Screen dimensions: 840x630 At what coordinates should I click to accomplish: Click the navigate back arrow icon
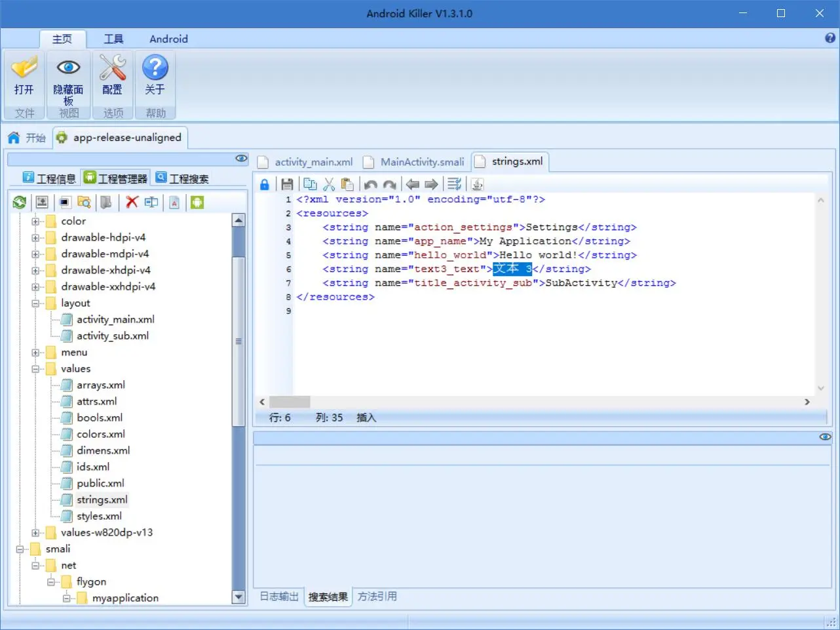pyautogui.click(x=413, y=184)
